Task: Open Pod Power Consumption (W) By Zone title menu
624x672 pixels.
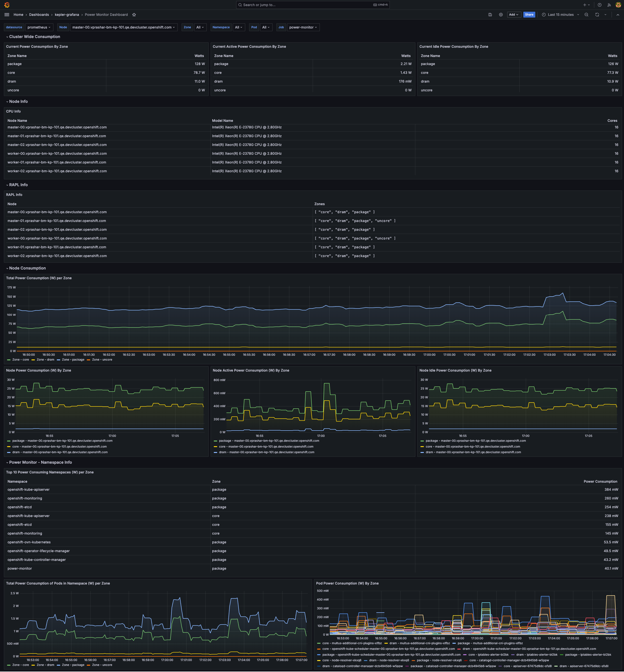Action: [347, 583]
